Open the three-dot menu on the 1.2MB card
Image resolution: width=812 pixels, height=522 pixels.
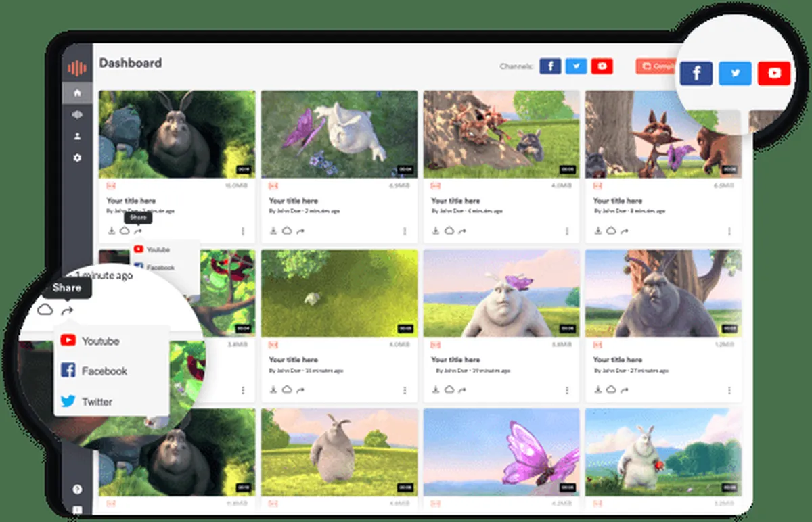(x=729, y=390)
